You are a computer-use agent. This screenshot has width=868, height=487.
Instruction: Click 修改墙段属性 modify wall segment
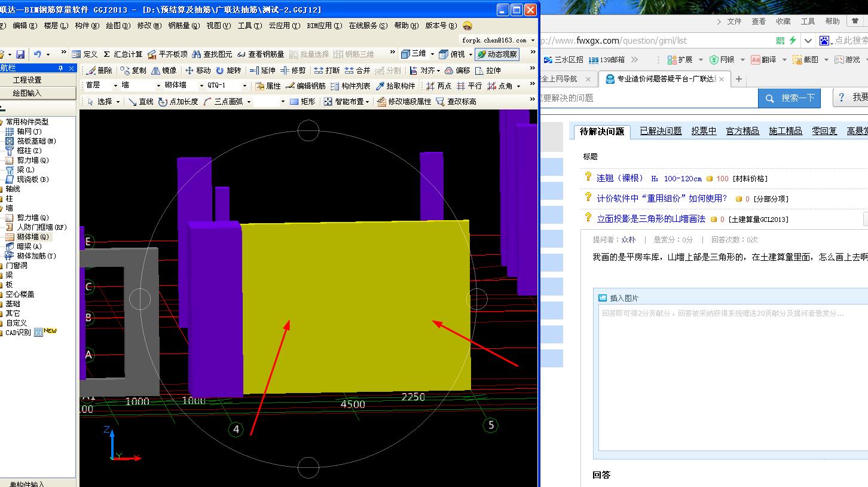tap(404, 102)
